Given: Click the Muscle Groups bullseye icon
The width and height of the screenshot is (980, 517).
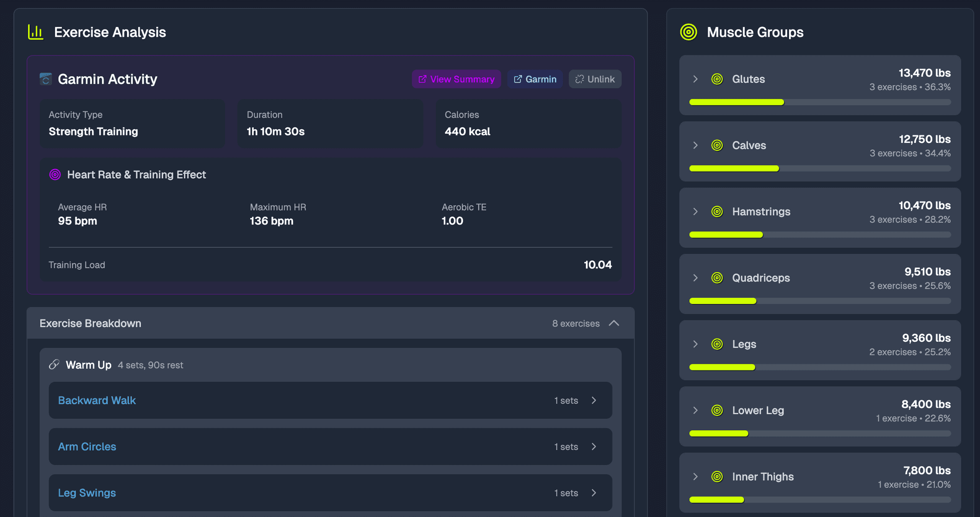Looking at the screenshot, I should pos(688,32).
